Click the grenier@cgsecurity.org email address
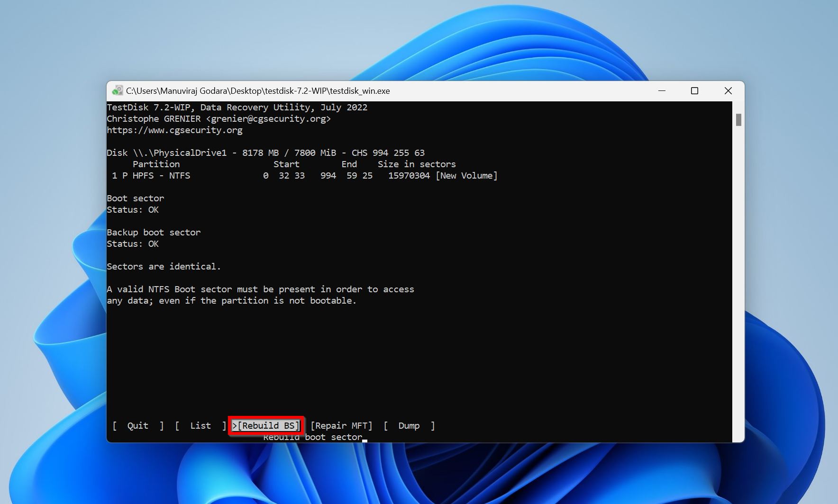The width and height of the screenshot is (838, 504). (x=268, y=119)
